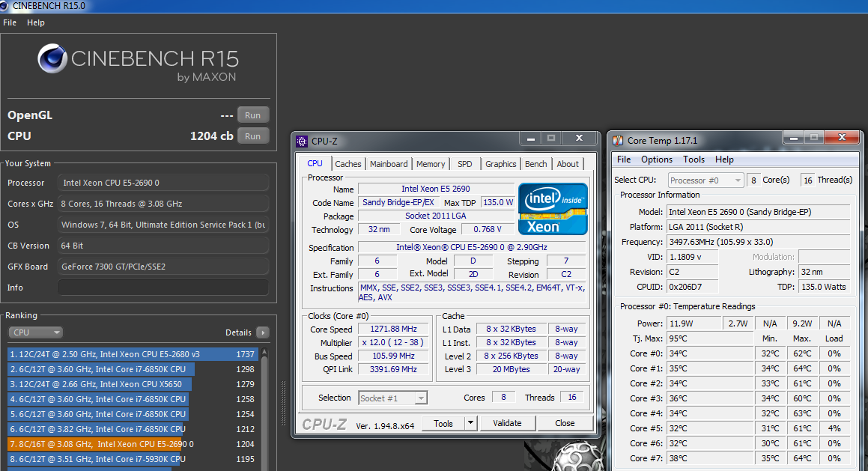Expand the CPU-Z Tools dropdown arrow
This screenshot has height=471, width=868.
pos(470,423)
